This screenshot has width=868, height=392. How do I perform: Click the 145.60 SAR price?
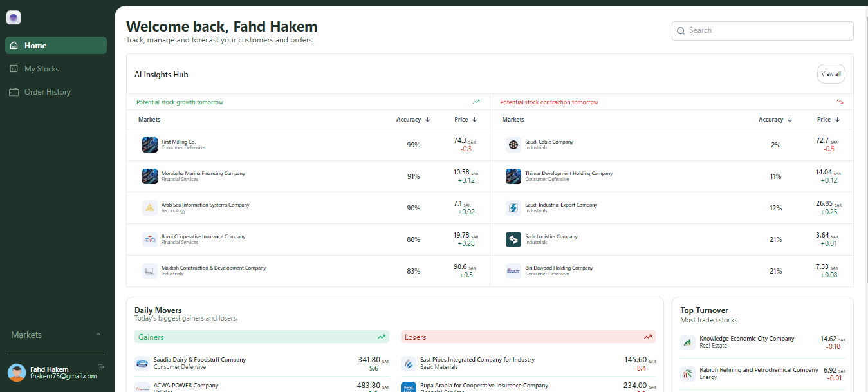point(640,360)
